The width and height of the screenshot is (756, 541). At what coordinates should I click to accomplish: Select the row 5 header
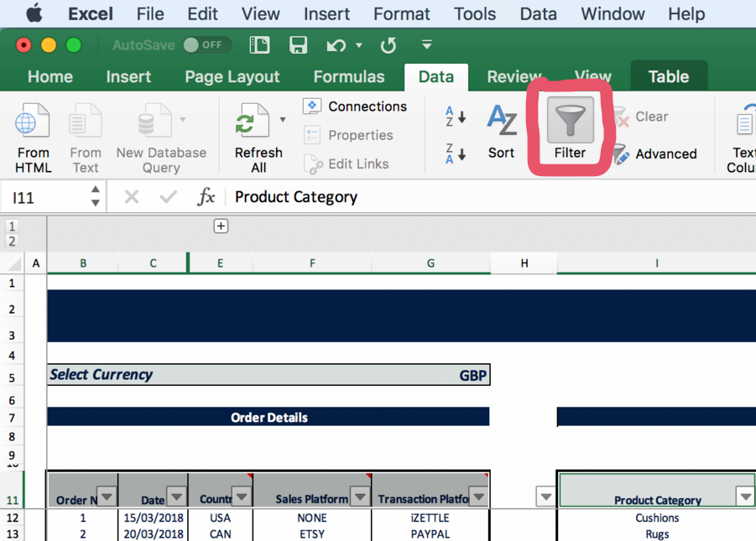(12, 377)
